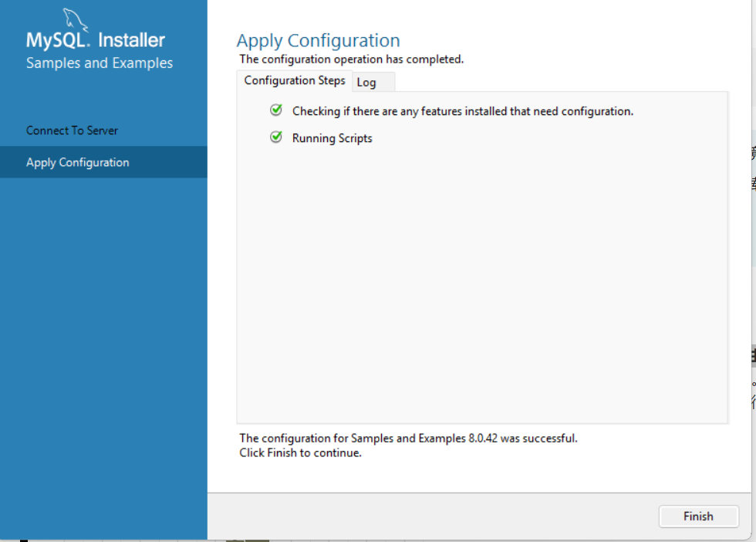Viewport: 756px width, 542px height.
Task: Click 'Samples and Examples' sidebar subtitle
Action: tap(100, 63)
